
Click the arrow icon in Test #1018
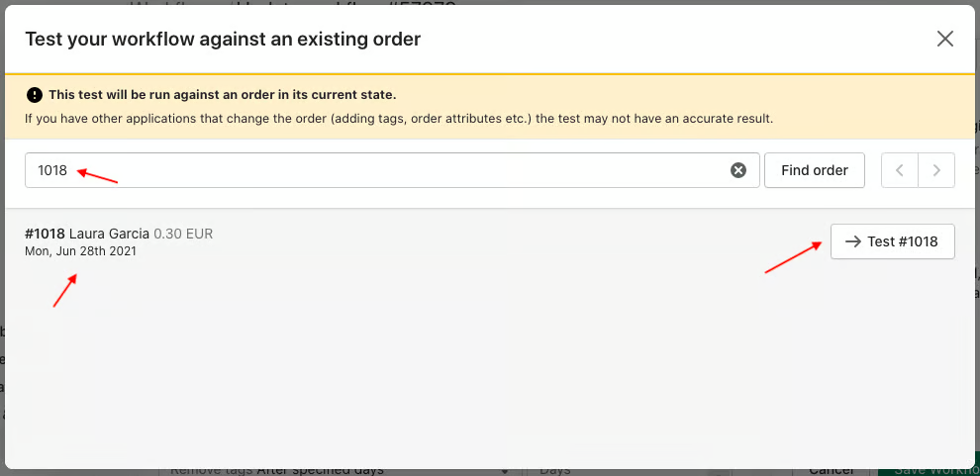pos(852,241)
